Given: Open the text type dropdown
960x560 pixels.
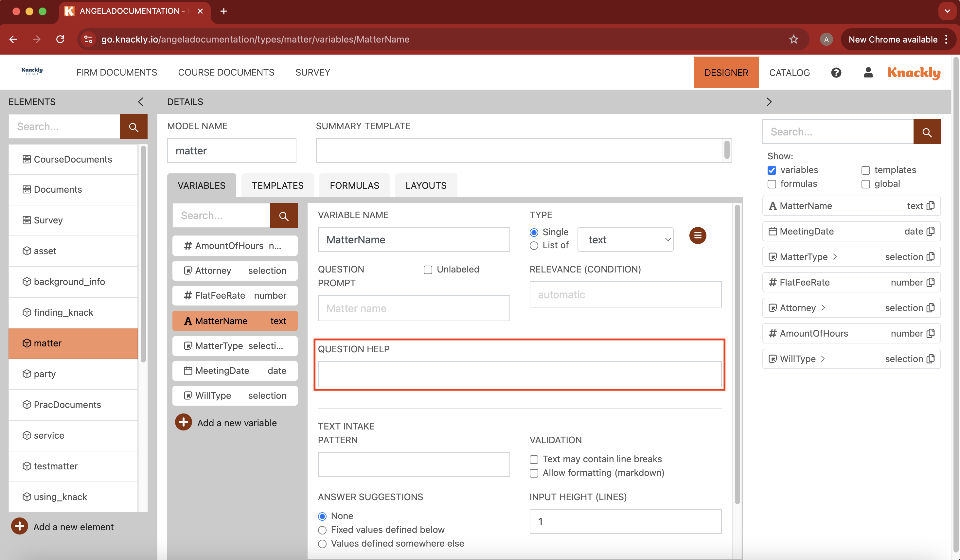Looking at the screenshot, I should point(625,240).
